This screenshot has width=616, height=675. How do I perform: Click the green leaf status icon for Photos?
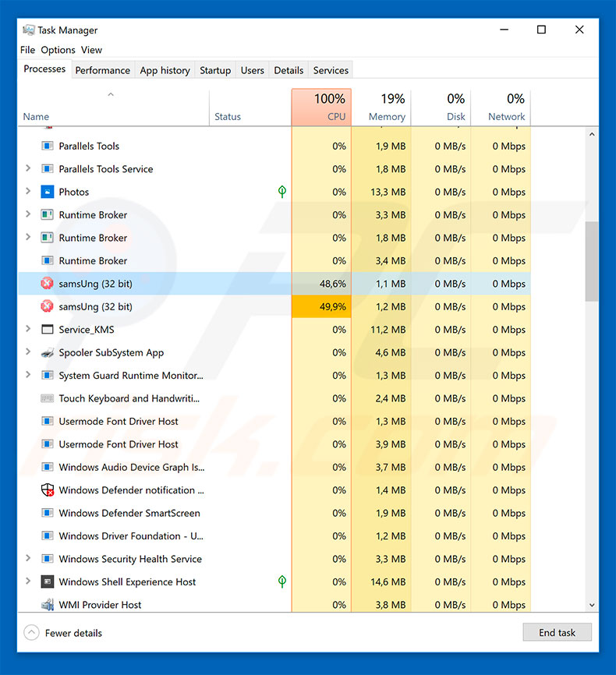click(282, 192)
